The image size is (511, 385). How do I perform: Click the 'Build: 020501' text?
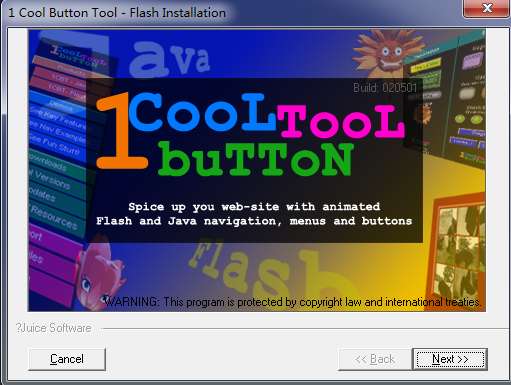(385, 88)
